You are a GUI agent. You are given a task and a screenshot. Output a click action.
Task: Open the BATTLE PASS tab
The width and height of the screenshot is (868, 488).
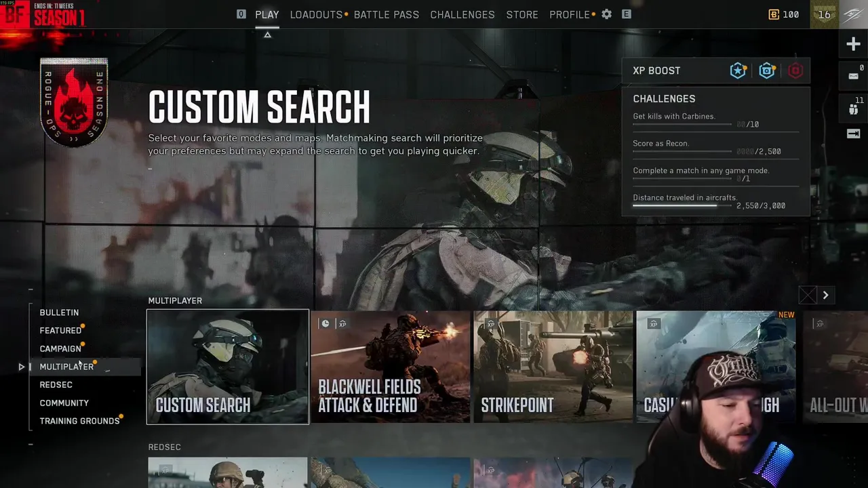[x=387, y=14]
